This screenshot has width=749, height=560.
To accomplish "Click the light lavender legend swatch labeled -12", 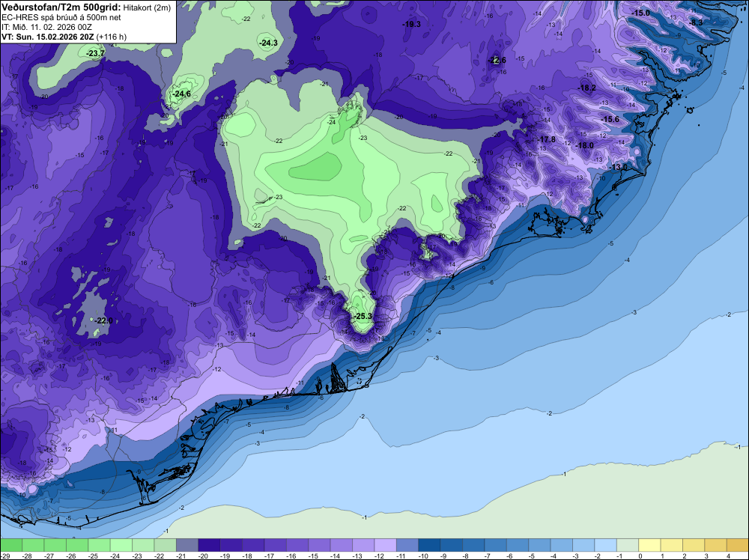I will click(386, 545).
